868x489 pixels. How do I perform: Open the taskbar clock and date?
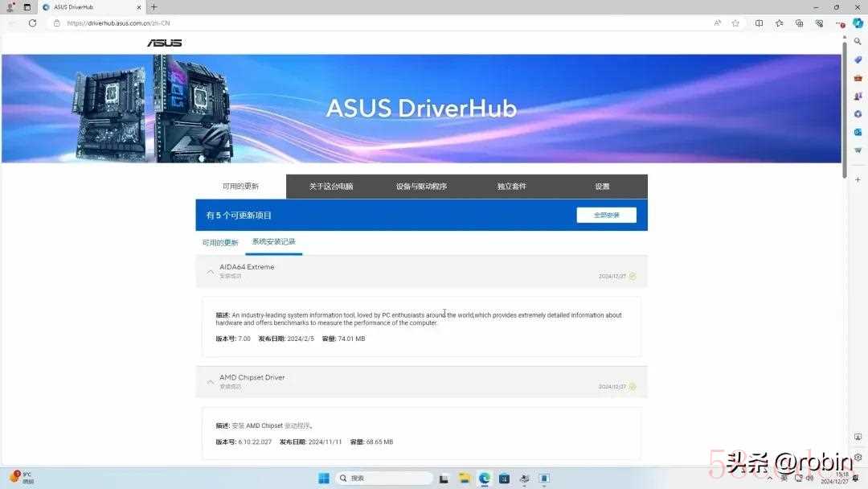(837, 478)
